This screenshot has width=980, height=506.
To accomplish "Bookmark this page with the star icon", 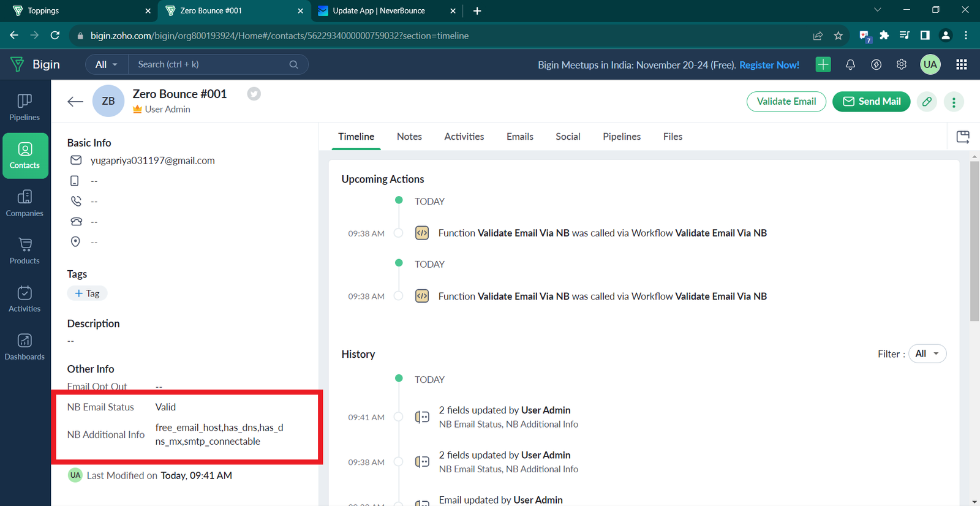I will point(839,36).
